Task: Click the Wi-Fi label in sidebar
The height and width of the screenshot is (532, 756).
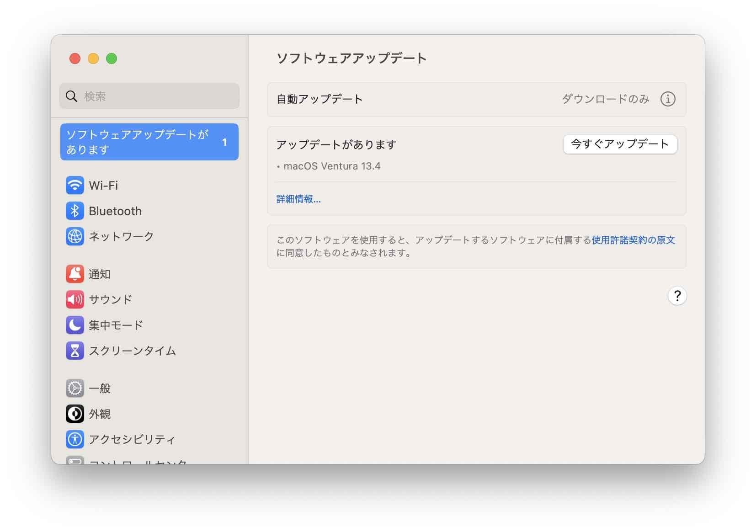Action: pyautogui.click(x=103, y=186)
